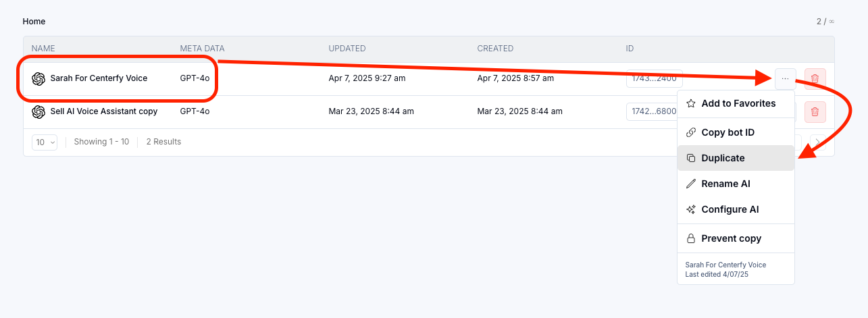Click the link icon next to Copy bot ID
Viewport: 868px width, 318px height.
point(691,132)
